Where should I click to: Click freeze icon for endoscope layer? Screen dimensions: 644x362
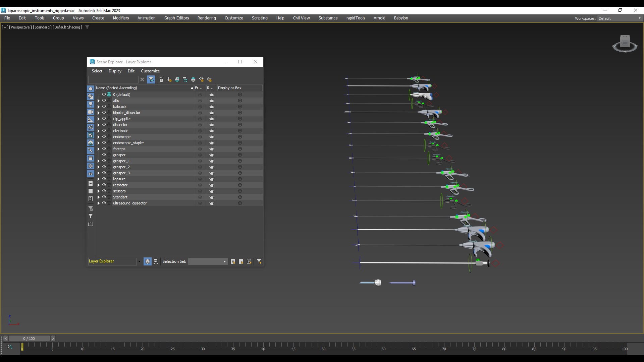200,137
